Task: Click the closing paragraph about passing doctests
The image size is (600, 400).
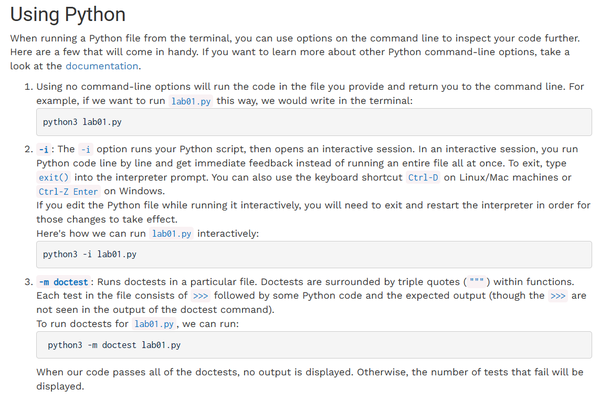Action: 310,379
